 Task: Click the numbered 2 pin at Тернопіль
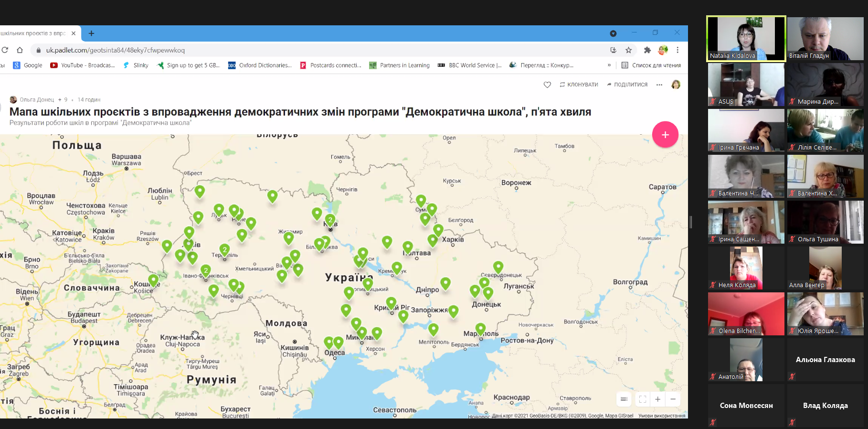(224, 250)
